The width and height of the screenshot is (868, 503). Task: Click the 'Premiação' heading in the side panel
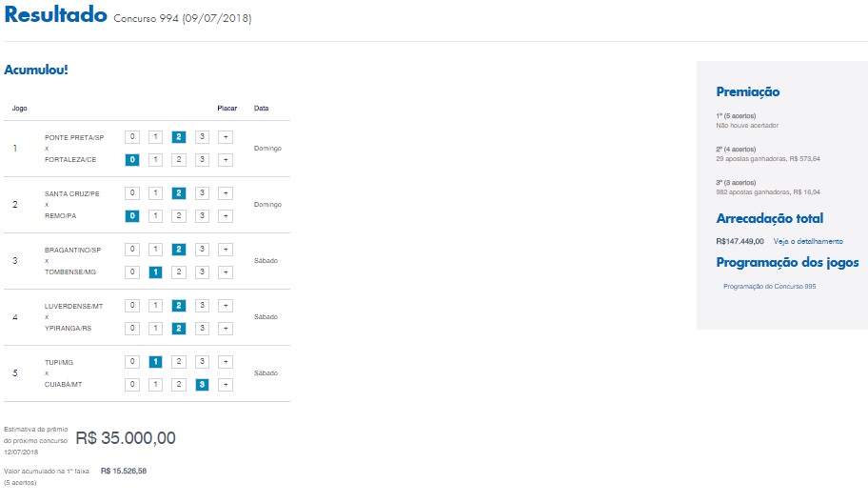[747, 92]
